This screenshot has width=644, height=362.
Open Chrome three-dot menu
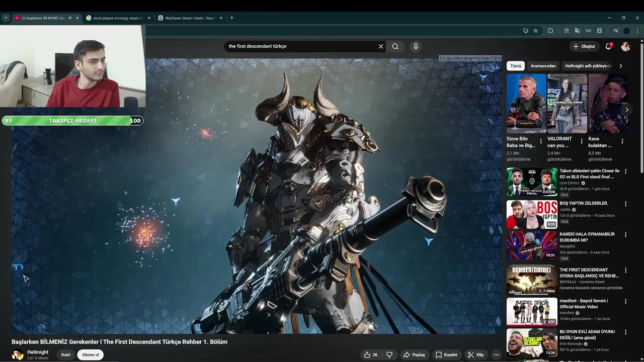(x=637, y=31)
